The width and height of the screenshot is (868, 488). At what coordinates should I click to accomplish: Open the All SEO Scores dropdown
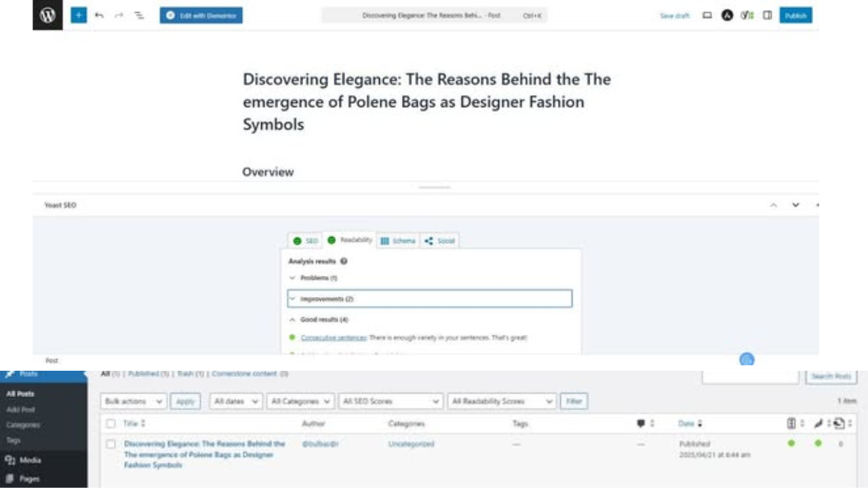click(x=391, y=401)
